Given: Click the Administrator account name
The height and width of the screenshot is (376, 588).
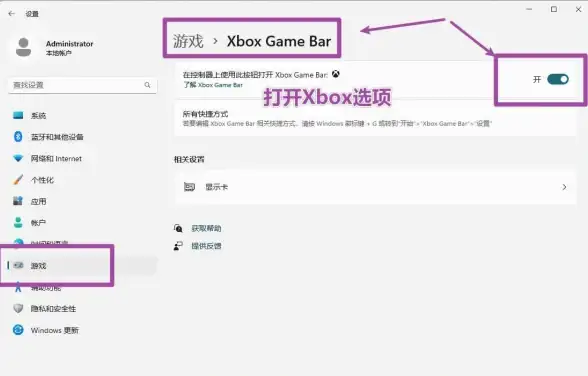Looking at the screenshot, I should tap(69, 44).
